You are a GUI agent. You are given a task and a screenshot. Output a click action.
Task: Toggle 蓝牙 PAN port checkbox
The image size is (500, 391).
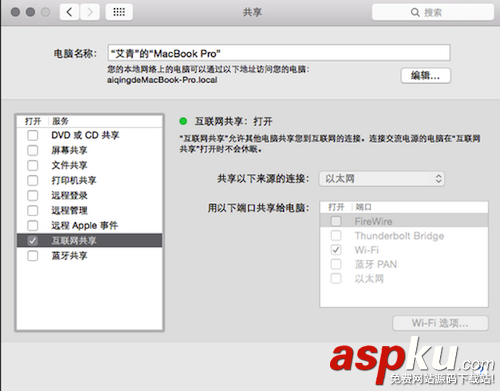(x=336, y=264)
